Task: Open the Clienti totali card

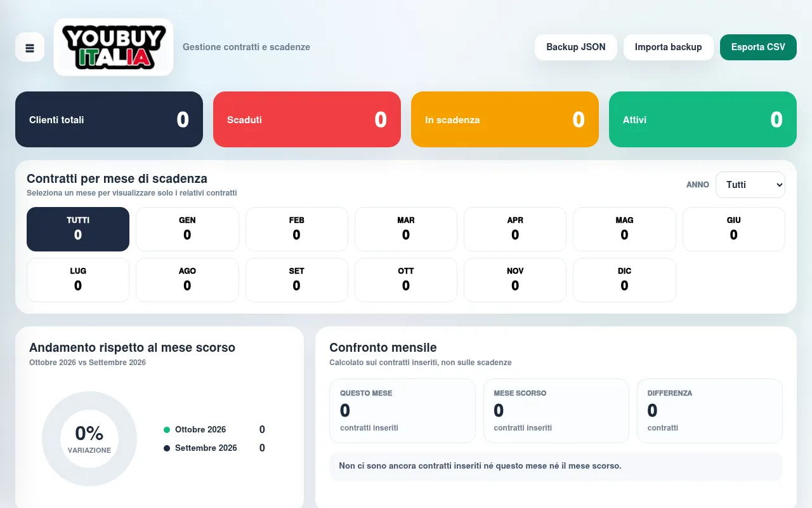Action: click(x=109, y=119)
